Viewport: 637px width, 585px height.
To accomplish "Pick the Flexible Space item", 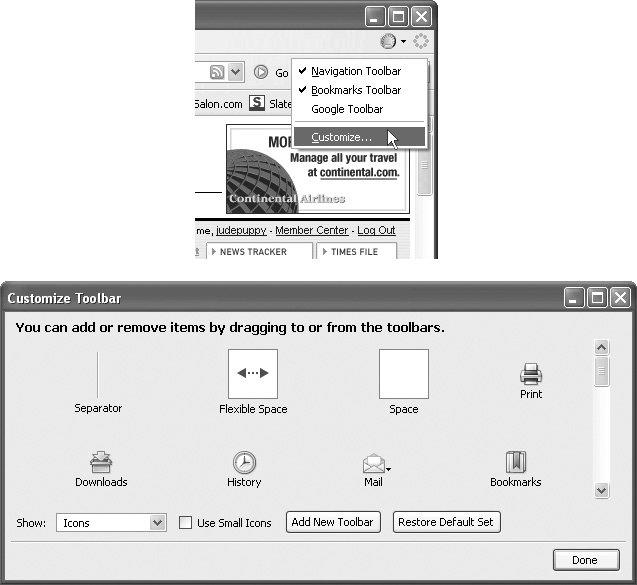I will pos(253,382).
